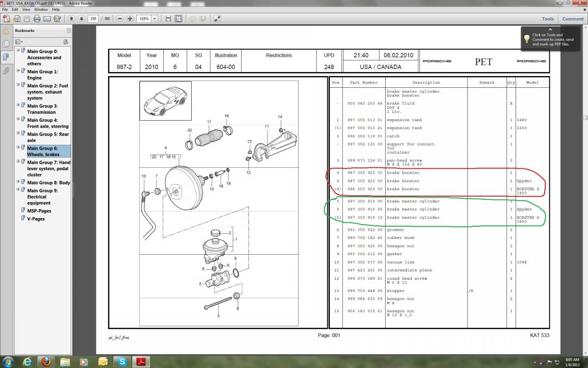Open the Tools pane
Screen dimensions: 588x368
tap(548, 19)
